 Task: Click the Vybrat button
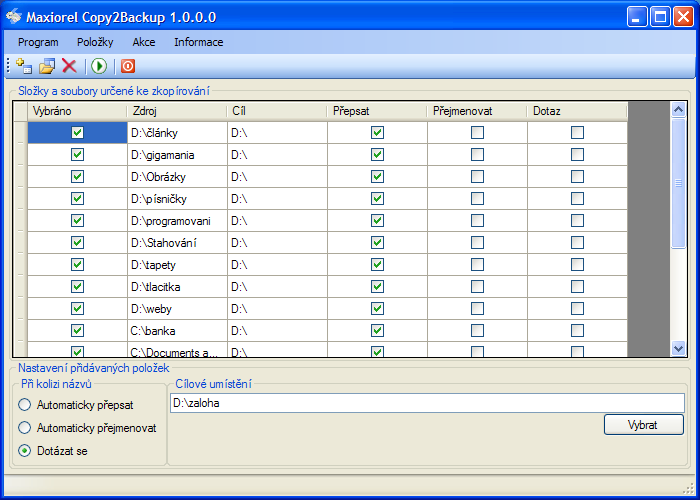644,425
